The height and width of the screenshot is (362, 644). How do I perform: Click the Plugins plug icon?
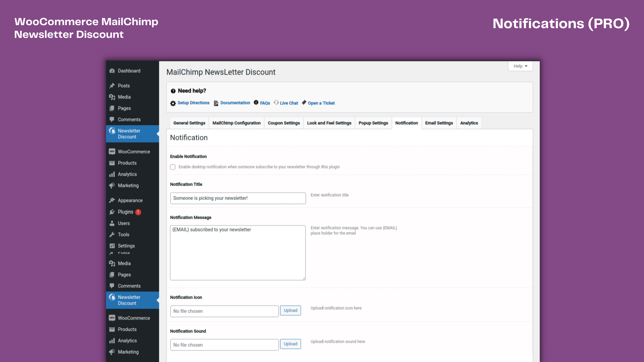[x=112, y=212]
